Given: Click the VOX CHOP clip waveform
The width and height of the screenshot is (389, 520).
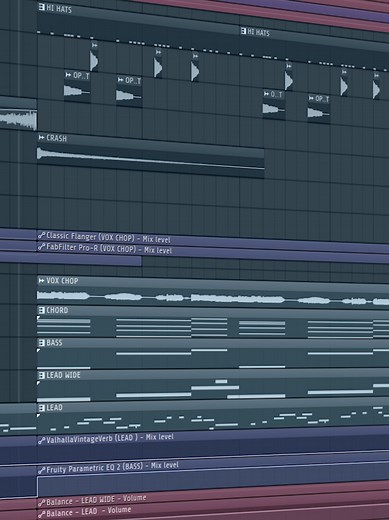Looking at the screenshot, I should click(213, 297).
